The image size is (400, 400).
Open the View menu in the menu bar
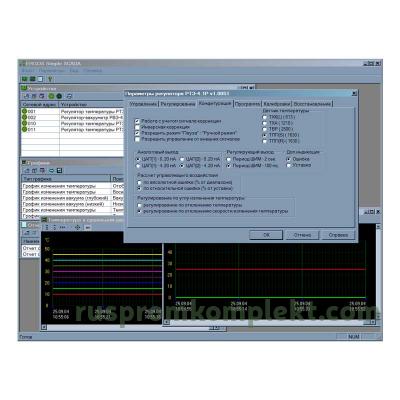pyautogui.click(x=74, y=71)
